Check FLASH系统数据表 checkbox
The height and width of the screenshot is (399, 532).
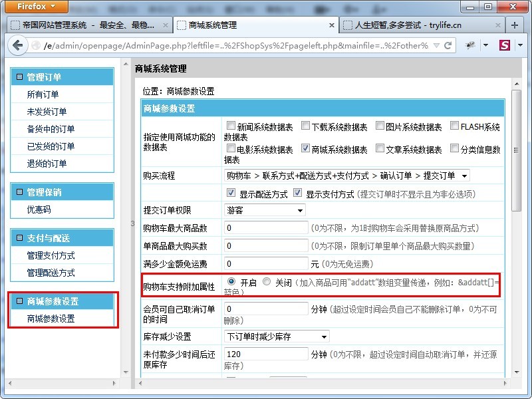pyautogui.click(x=454, y=126)
